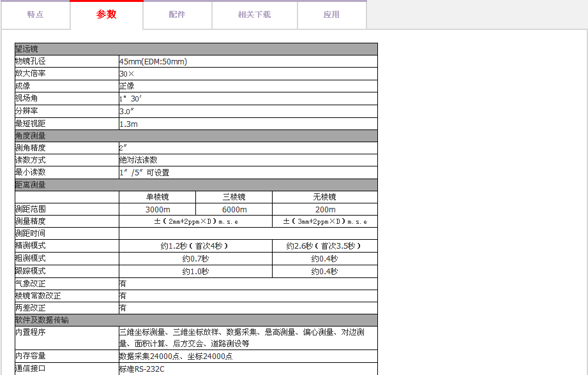Click the 约1.2秒(首次4秒) cell
This screenshot has width=588, height=375.
[195, 246]
